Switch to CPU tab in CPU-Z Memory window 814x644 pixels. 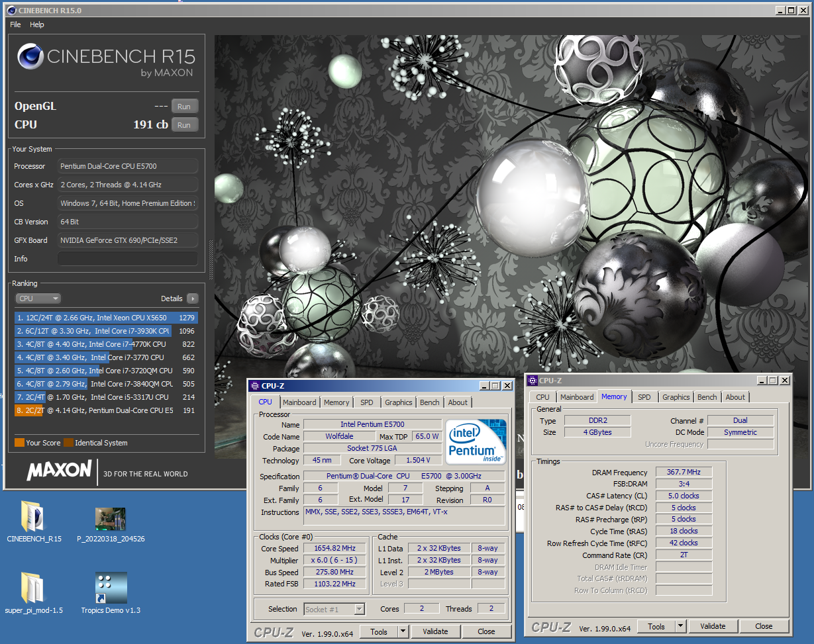(x=543, y=397)
